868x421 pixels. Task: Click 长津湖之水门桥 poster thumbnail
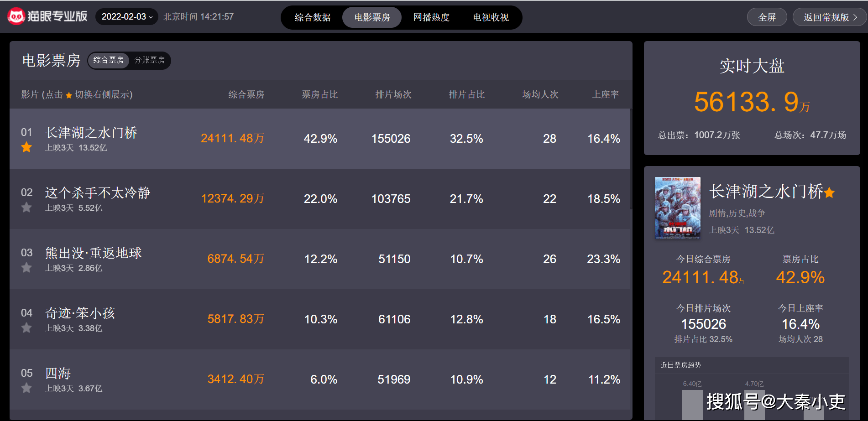tap(677, 208)
